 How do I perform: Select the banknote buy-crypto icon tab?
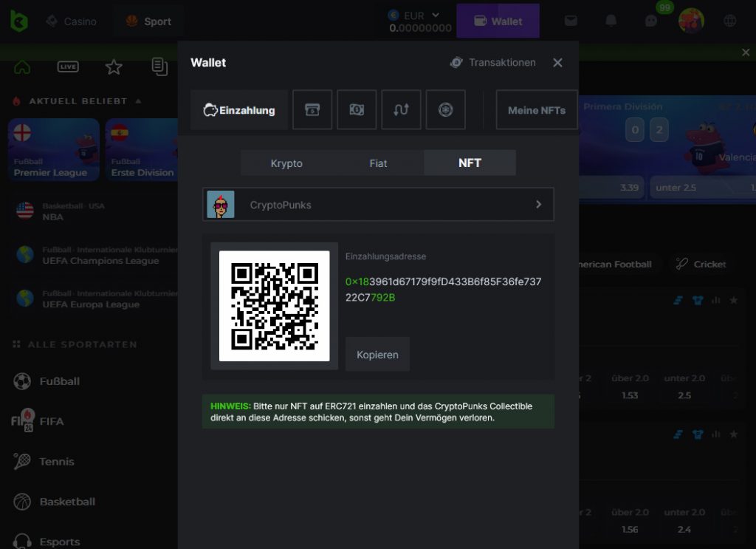tap(357, 109)
